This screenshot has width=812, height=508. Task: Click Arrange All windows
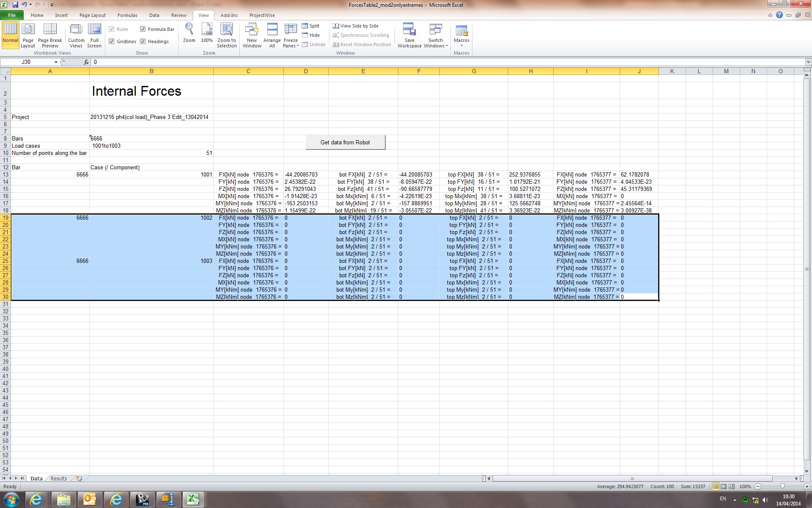272,36
